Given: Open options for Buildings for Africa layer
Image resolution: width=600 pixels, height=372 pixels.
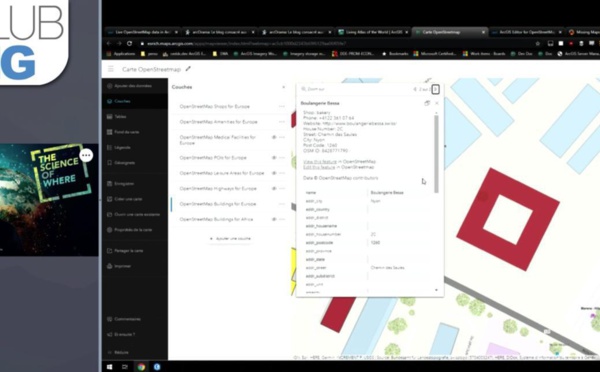Looking at the screenshot, I should (x=282, y=219).
